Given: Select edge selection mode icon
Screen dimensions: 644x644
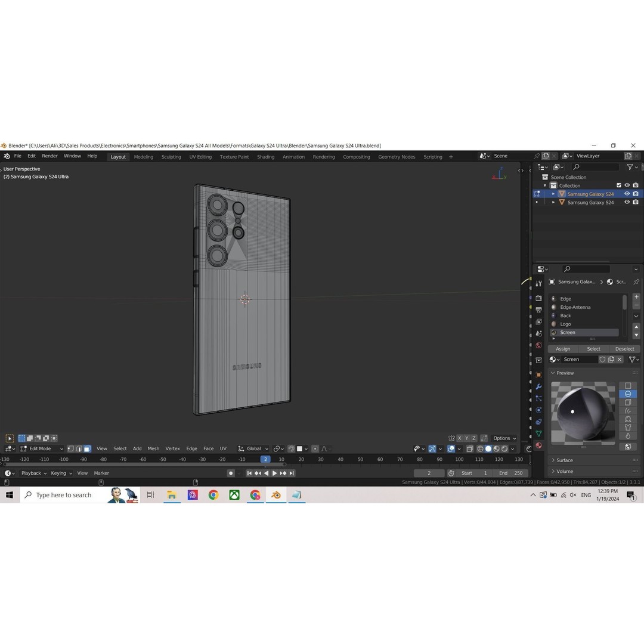Looking at the screenshot, I should click(79, 448).
